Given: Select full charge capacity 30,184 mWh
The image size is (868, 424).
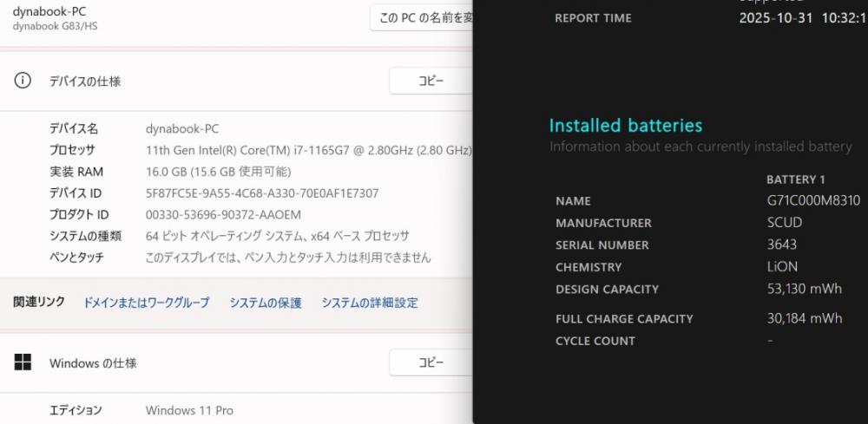Looking at the screenshot, I should tap(805, 318).
